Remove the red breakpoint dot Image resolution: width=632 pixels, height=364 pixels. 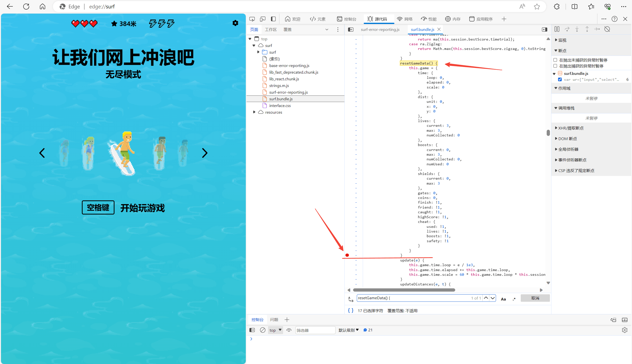coord(347,255)
